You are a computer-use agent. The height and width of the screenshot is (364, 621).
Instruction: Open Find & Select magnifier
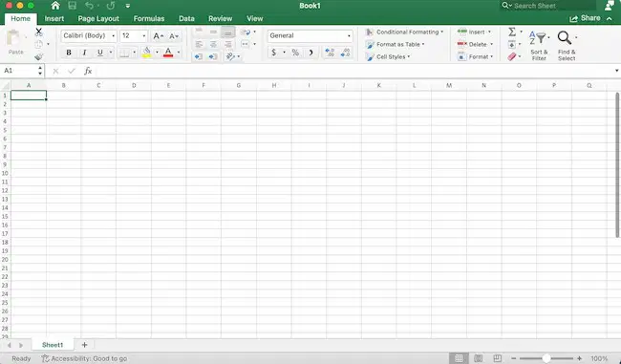tap(565, 38)
